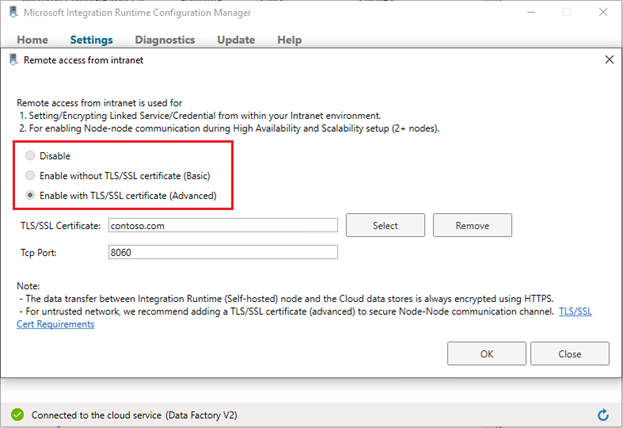Click the Remote access dialog title icon
623x428 pixels.
click(x=14, y=60)
